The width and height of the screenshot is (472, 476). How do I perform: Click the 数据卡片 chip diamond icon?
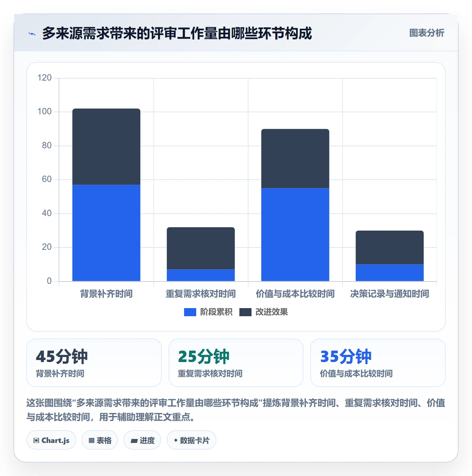(176, 440)
